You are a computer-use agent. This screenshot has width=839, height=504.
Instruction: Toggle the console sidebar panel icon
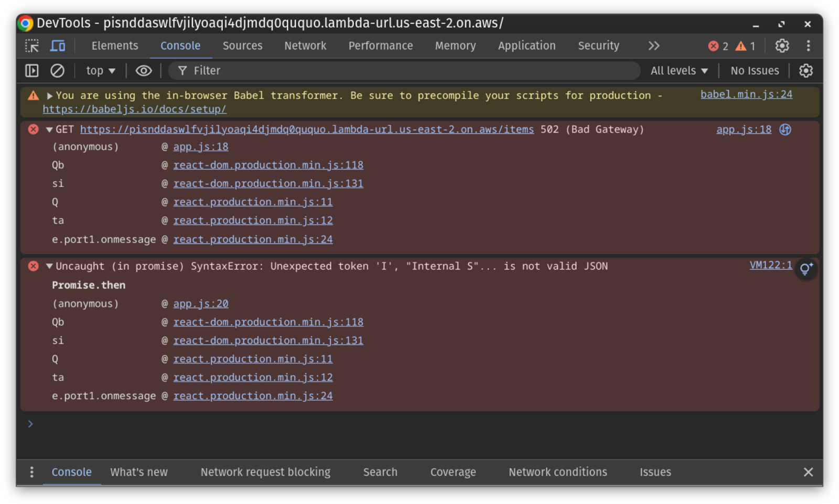click(32, 71)
